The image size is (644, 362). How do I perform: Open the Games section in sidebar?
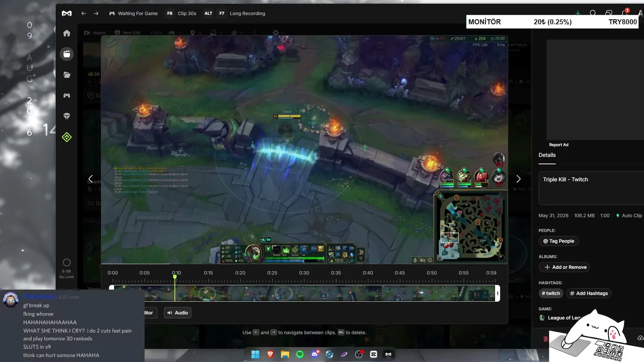[66, 96]
